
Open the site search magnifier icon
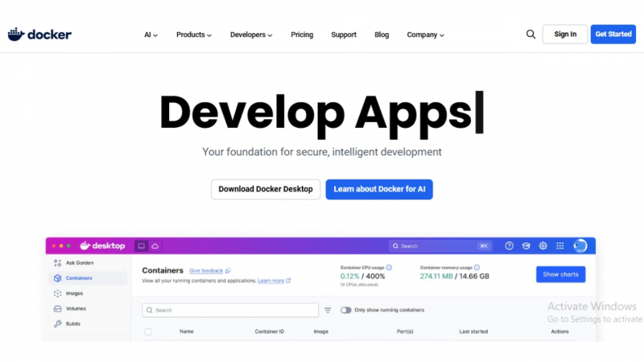click(x=530, y=35)
